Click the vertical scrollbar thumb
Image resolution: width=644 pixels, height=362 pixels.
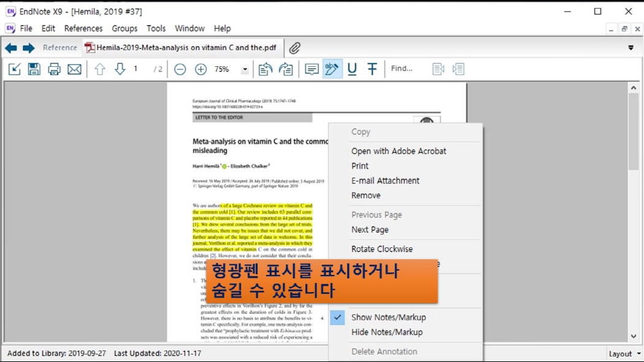tap(634, 131)
